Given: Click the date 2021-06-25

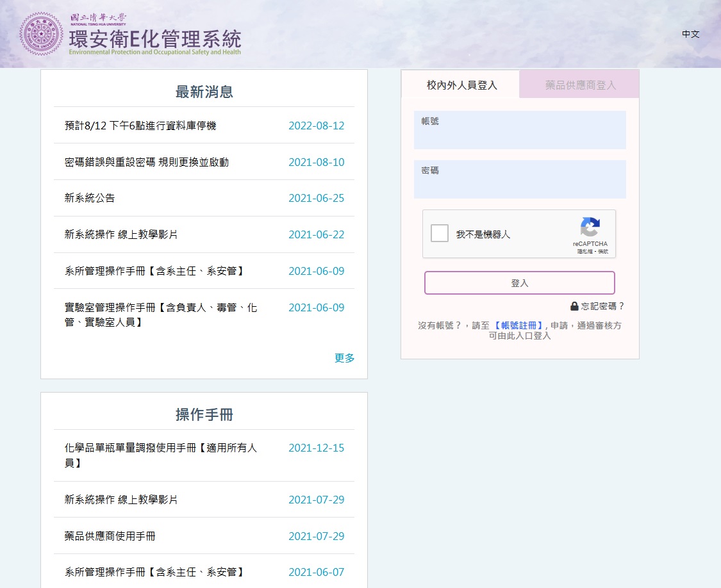Looking at the screenshot, I should (317, 198).
